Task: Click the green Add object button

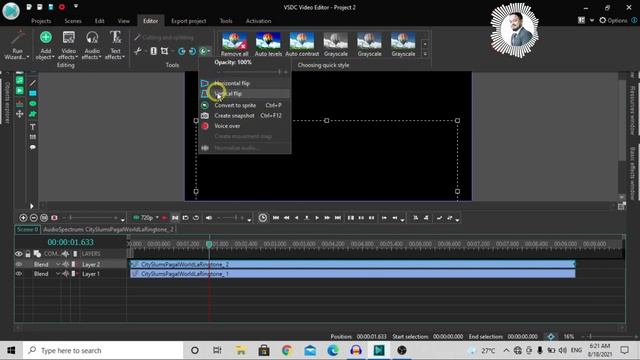Action: [x=45, y=45]
